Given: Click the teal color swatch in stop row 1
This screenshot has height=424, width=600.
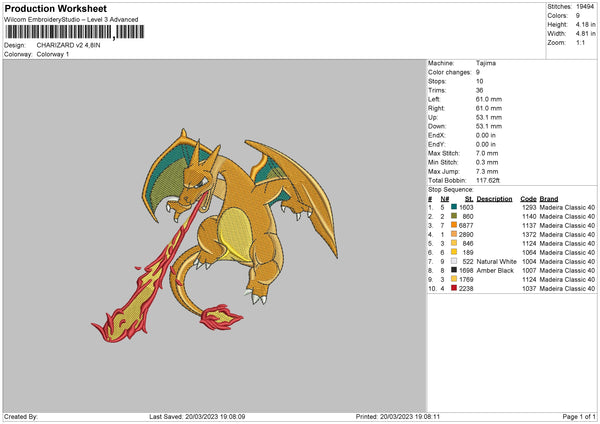Looking at the screenshot, I should click(x=454, y=207).
